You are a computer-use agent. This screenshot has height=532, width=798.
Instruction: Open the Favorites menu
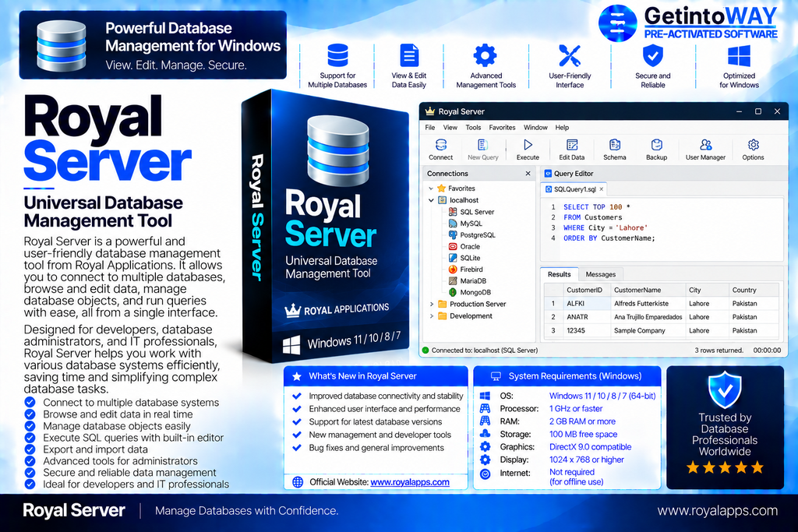[503, 128]
